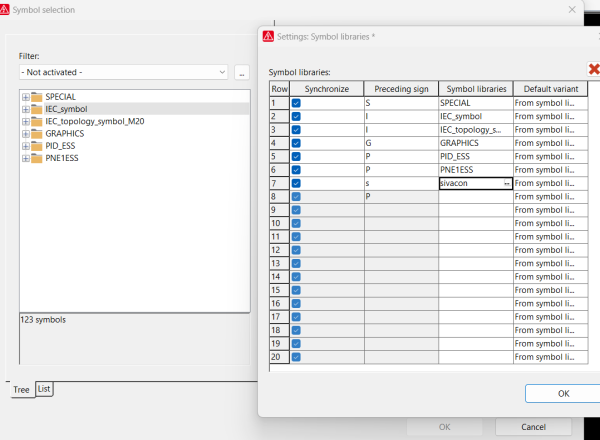Open the Filter dropdown showing Not activated
Image resolution: width=600 pixels, height=440 pixels.
click(x=123, y=72)
